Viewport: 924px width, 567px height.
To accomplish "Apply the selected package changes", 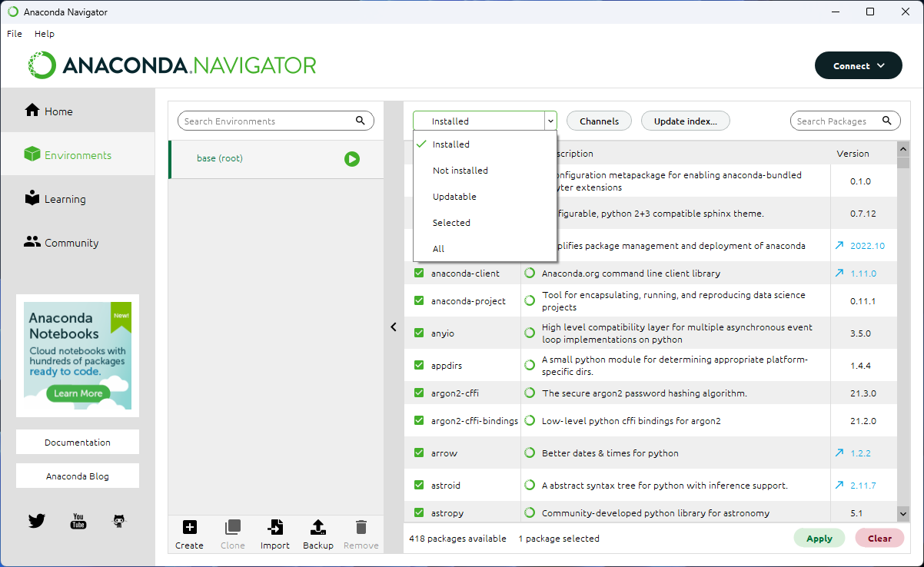I will 819,538.
